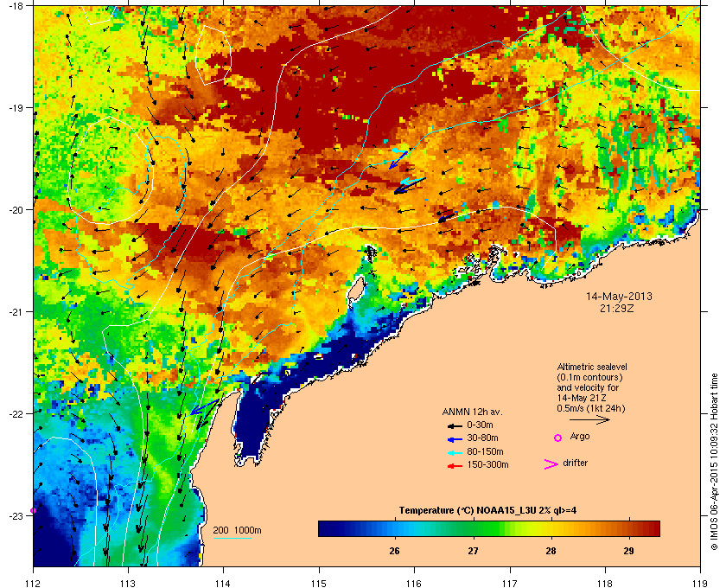Click the green section of colorbar above 27
The height and width of the screenshot is (588, 726).
[474, 528]
